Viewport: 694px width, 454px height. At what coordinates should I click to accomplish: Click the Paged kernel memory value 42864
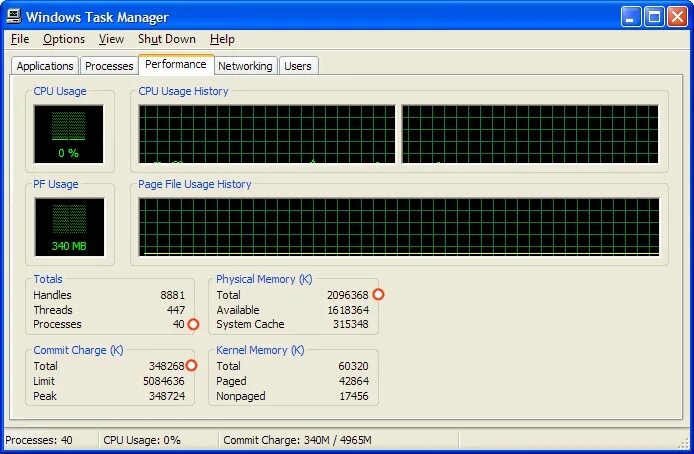click(354, 381)
